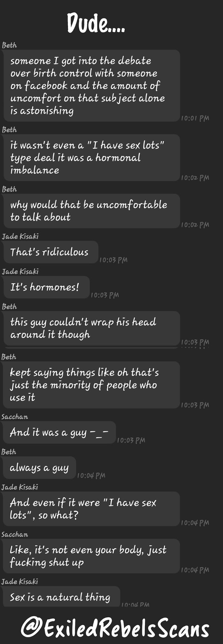The image size is (223, 644).
Task: Click the @ExiledRebelsScans watermark handle
Action: (x=115, y=628)
